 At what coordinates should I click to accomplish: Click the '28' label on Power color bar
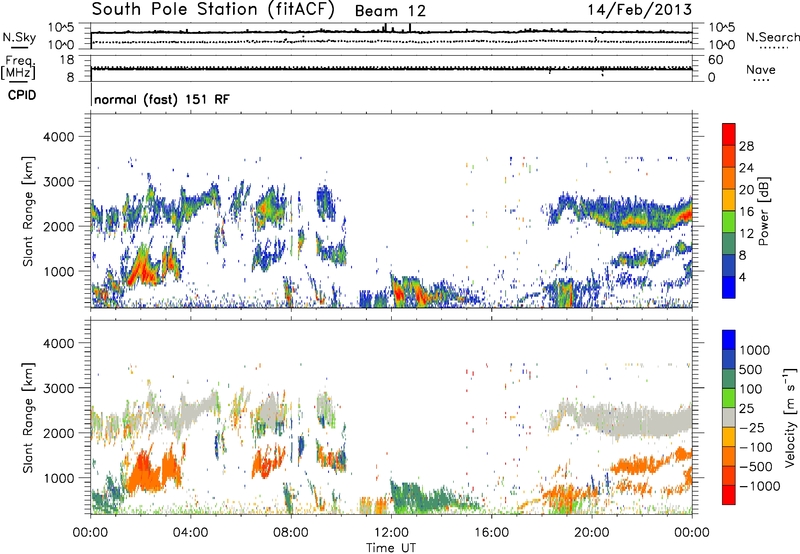coord(746,146)
